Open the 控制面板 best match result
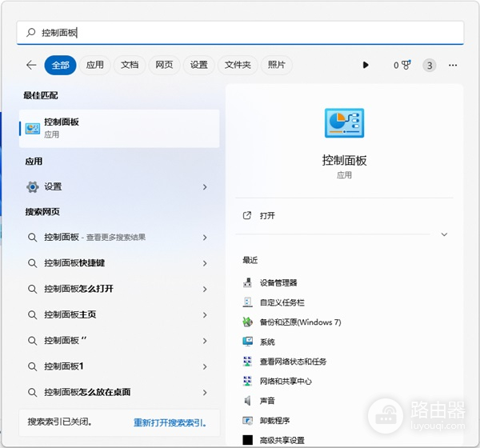The height and width of the screenshot is (448, 480). click(x=119, y=129)
